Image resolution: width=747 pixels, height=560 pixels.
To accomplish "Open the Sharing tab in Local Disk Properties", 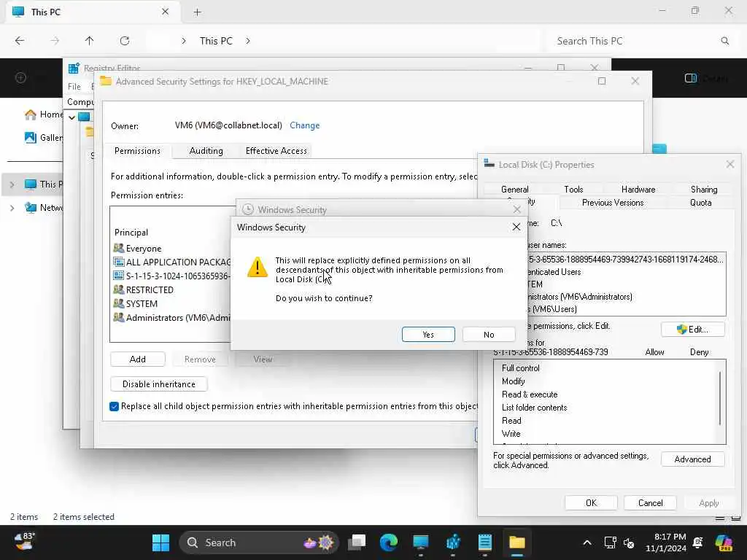I will (x=704, y=189).
